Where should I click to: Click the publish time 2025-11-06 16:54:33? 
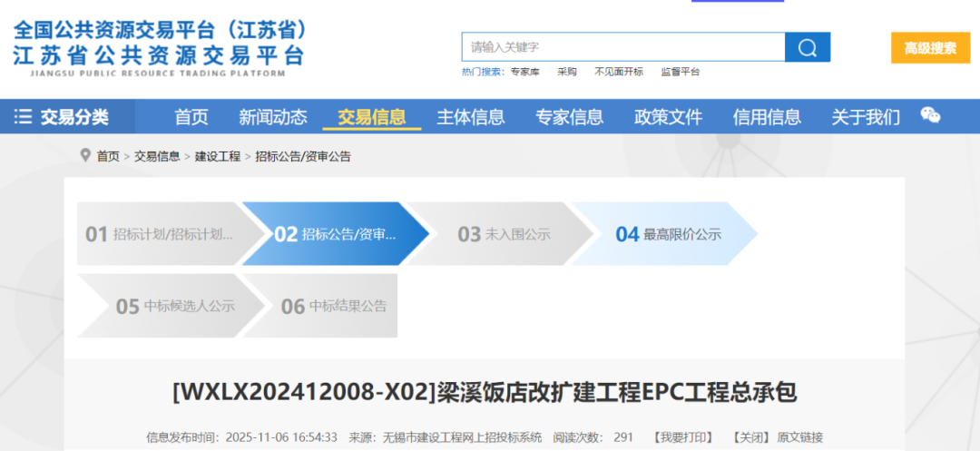(281, 437)
